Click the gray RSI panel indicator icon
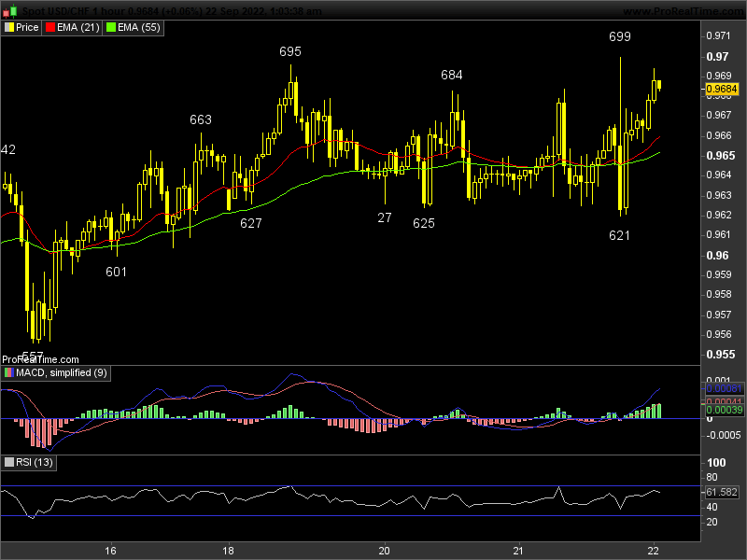Screen dimensions: 747x560 tap(9, 461)
